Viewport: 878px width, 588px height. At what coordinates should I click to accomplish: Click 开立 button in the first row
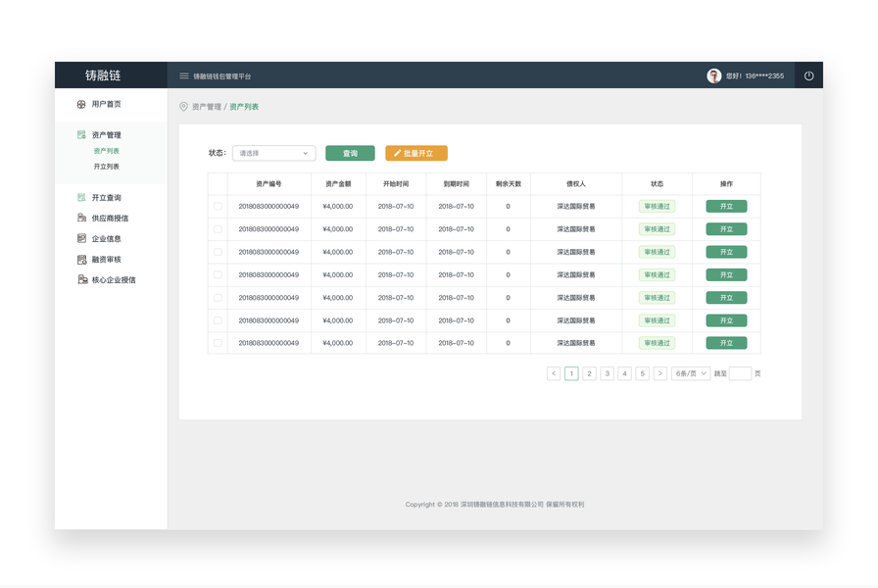coord(726,206)
